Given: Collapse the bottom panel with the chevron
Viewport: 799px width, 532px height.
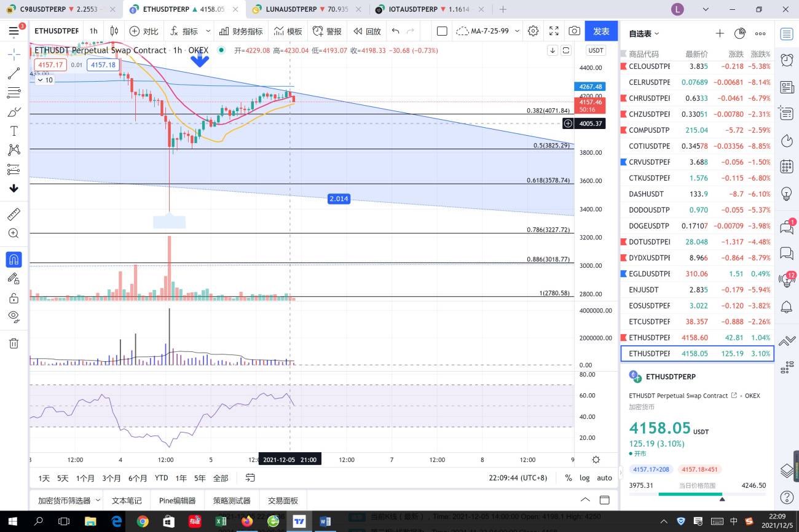Looking at the screenshot, I should (585, 500).
